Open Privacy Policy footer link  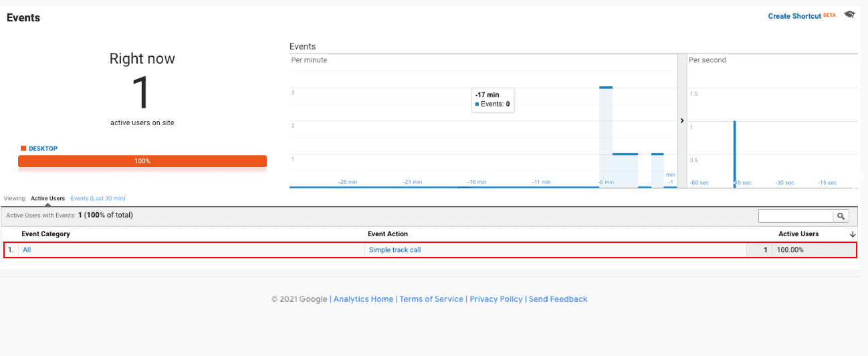point(496,299)
